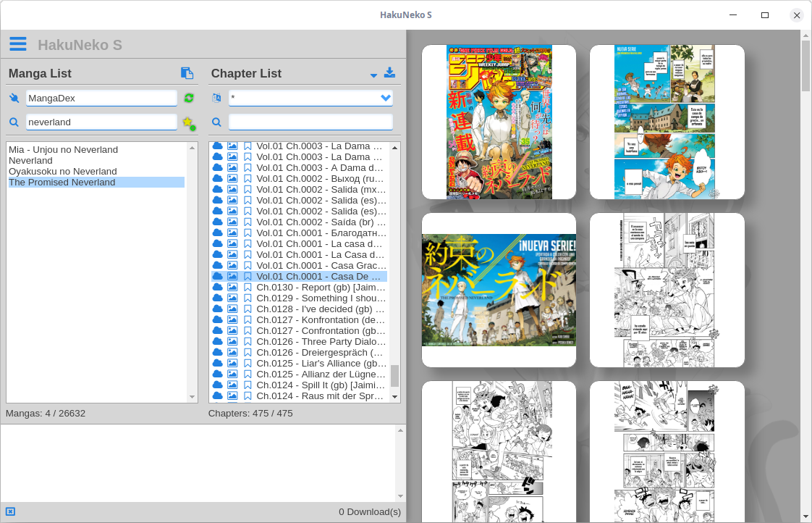Select chapter Vol.01 Ch.0001 - Casa Grac
812x523 pixels.
[x=318, y=265]
